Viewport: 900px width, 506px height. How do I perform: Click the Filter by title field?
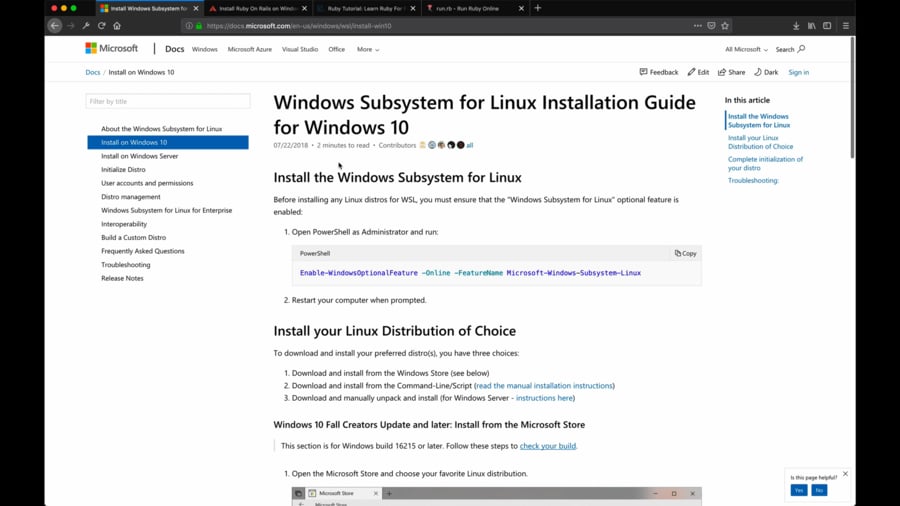coord(168,102)
